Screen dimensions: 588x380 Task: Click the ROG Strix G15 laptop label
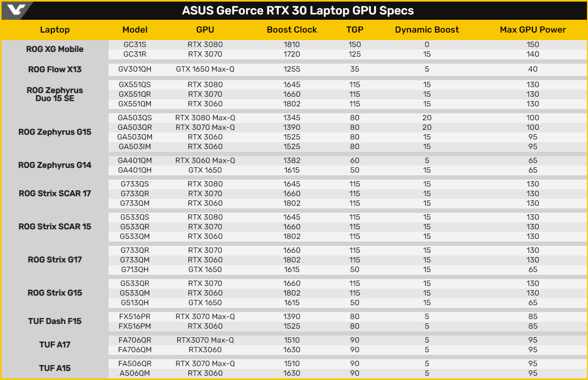coord(55,293)
